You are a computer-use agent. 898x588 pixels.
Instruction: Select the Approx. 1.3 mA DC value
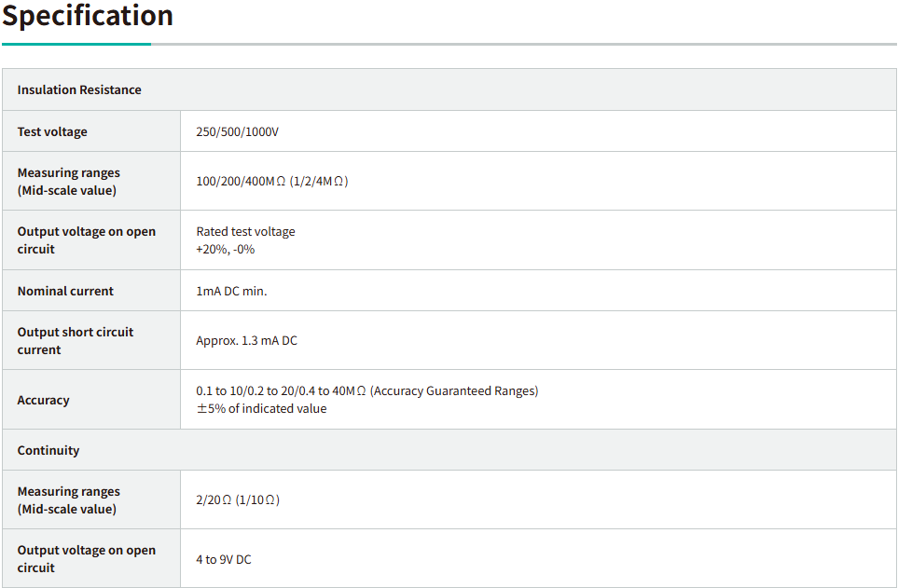(246, 340)
